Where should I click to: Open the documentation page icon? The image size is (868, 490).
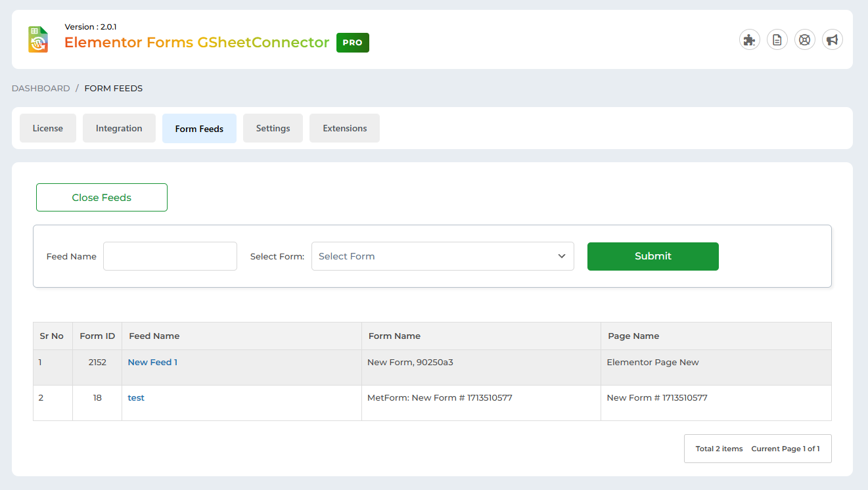coord(777,40)
